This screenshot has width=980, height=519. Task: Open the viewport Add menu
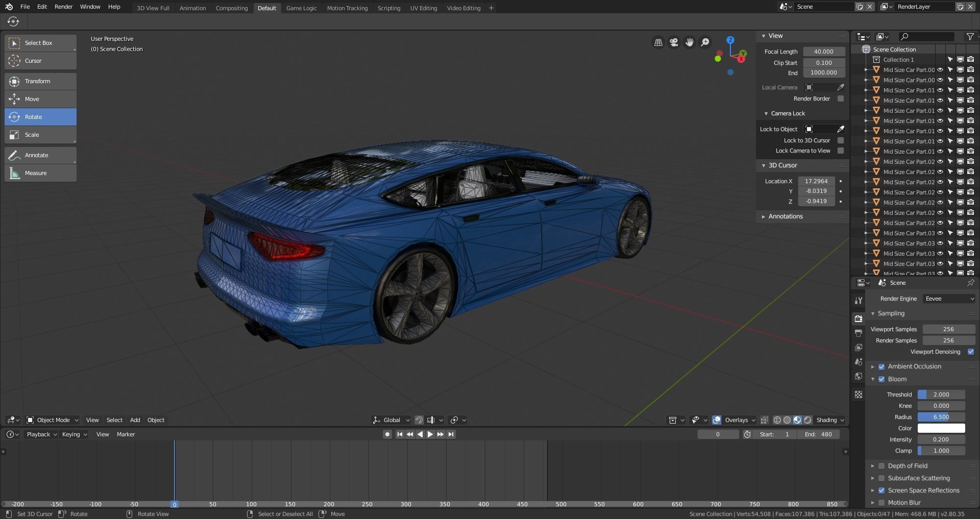click(135, 420)
